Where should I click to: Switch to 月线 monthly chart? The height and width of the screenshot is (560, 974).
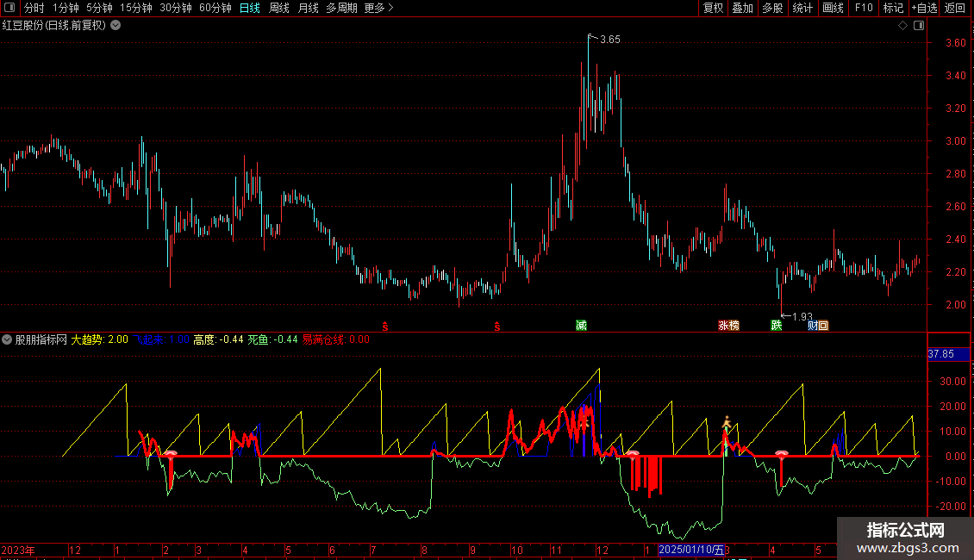308,8
